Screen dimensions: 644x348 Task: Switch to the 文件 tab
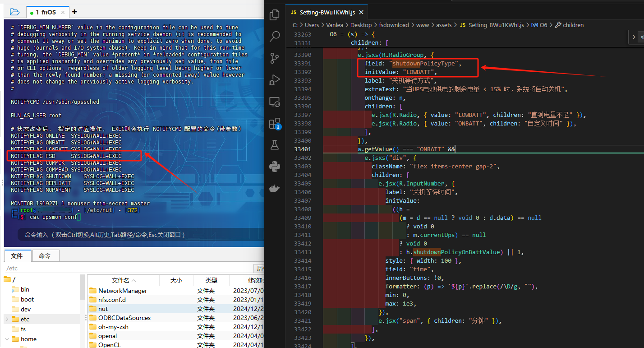(17, 256)
